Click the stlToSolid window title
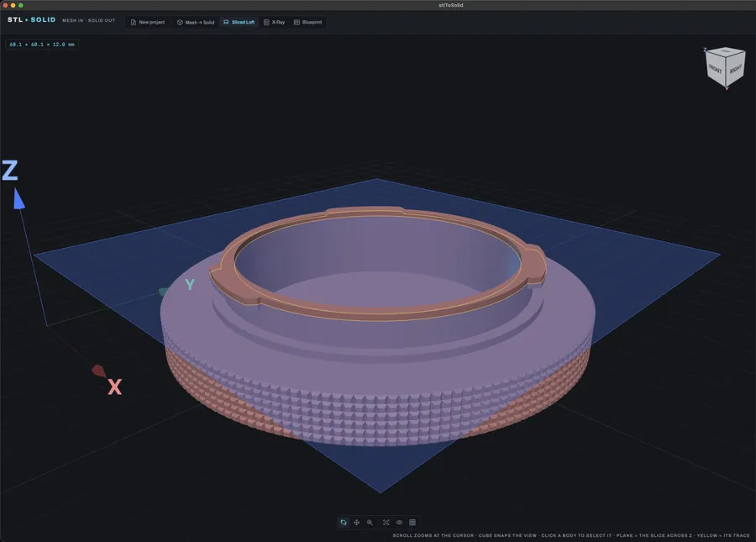This screenshot has height=542, width=756. pyautogui.click(x=451, y=5)
